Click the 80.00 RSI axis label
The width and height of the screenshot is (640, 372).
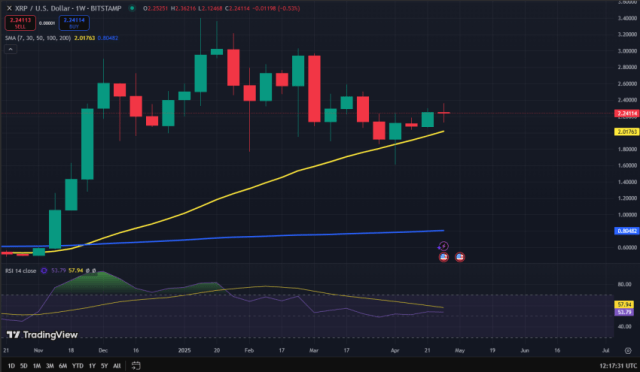coord(624,284)
